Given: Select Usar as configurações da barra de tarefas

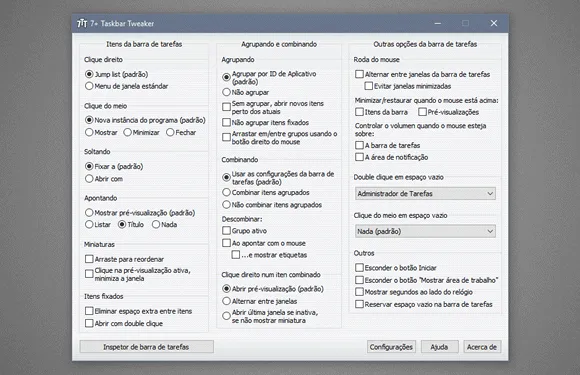Looking at the screenshot, I should pos(226,178).
